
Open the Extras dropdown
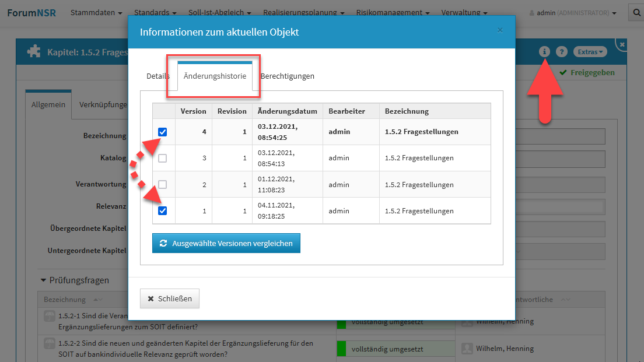(x=590, y=52)
